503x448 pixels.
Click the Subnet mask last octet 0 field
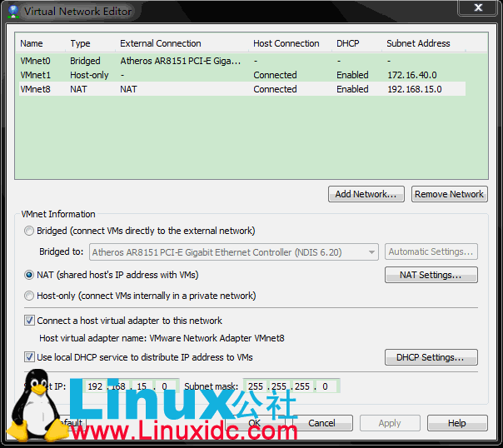coord(326,386)
